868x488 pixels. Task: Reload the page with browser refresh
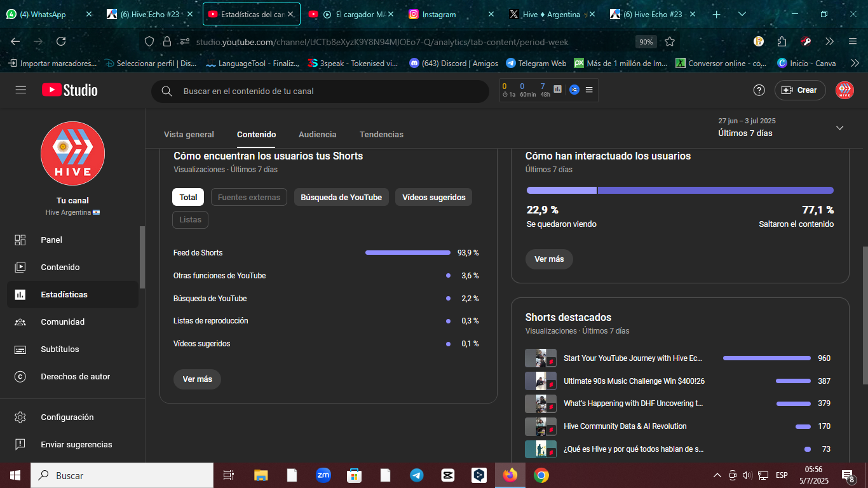pyautogui.click(x=61, y=41)
